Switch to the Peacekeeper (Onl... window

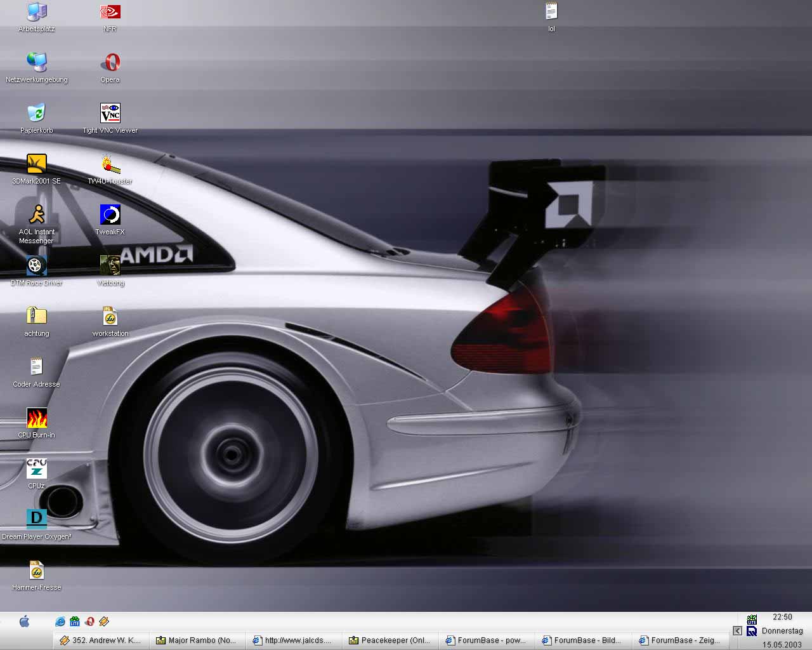pyautogui.click(x=391, y=640)
